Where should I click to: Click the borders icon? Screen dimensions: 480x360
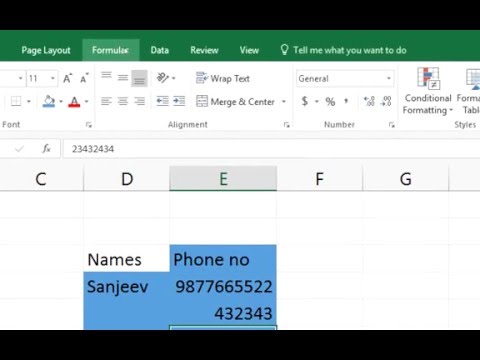(16, 101)
